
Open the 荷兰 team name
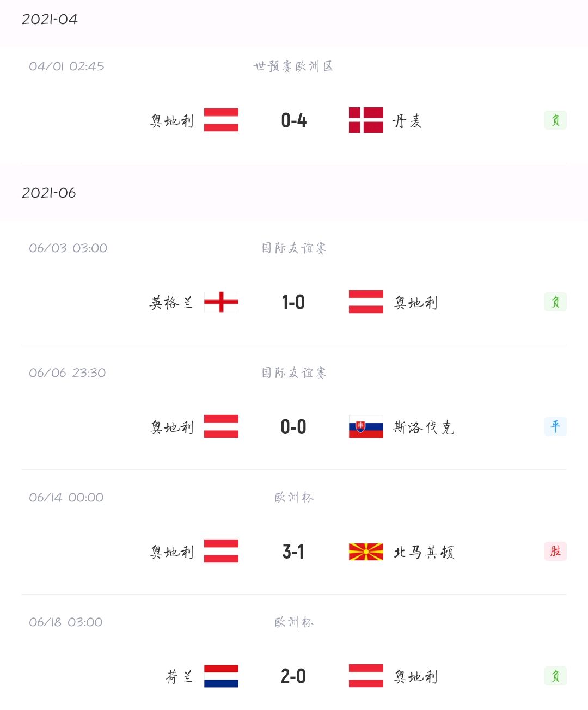(179, 677)
